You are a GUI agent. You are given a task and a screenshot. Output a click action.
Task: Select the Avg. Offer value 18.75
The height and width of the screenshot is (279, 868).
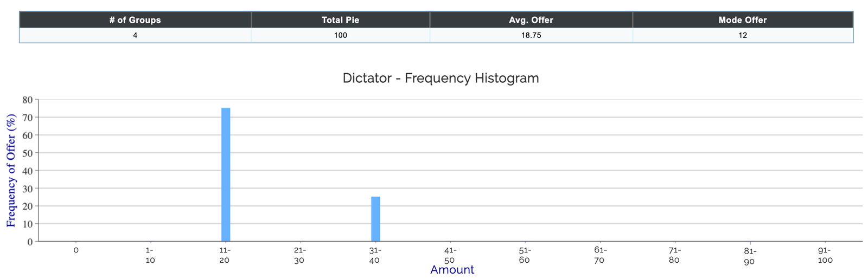[531, 35]
